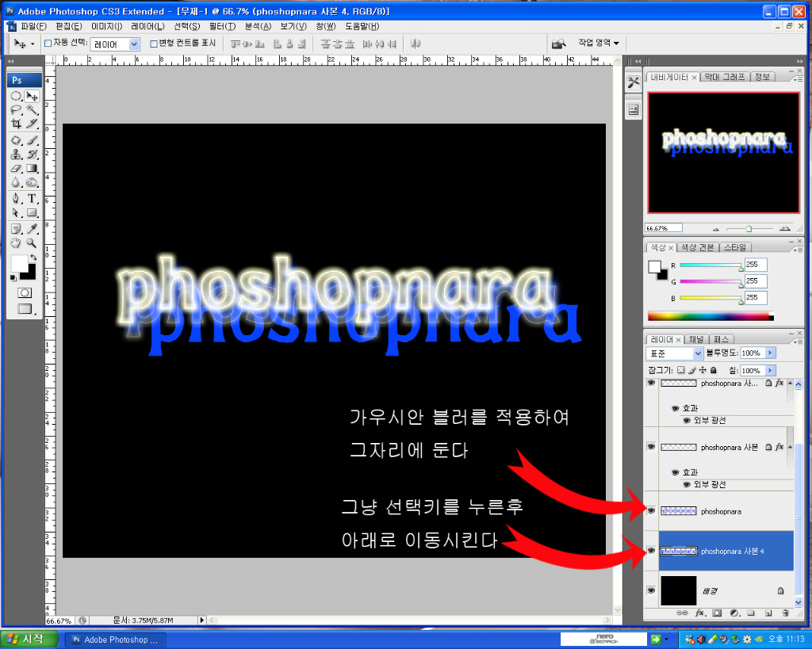Hide the phoshopnara 사본 layer with effects
Viewport: 812px width, 649px height.
pyautogui.click(x=651, y=447)
